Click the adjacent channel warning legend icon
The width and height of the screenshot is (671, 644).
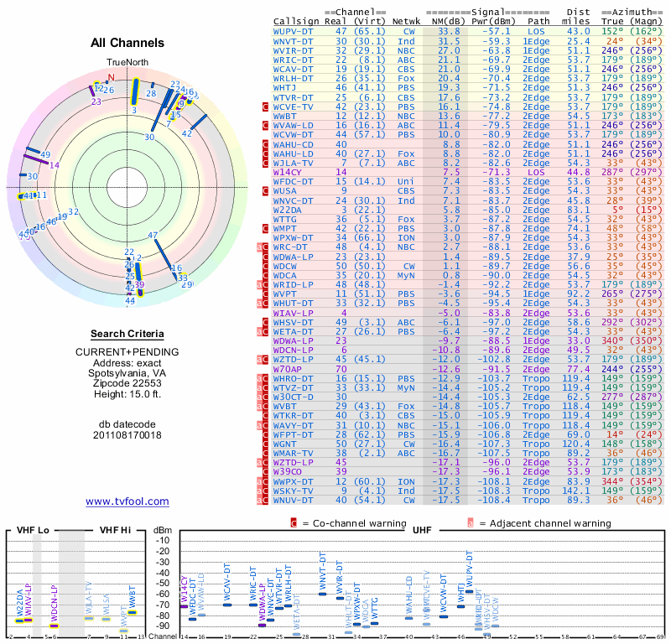pos(471,523)
